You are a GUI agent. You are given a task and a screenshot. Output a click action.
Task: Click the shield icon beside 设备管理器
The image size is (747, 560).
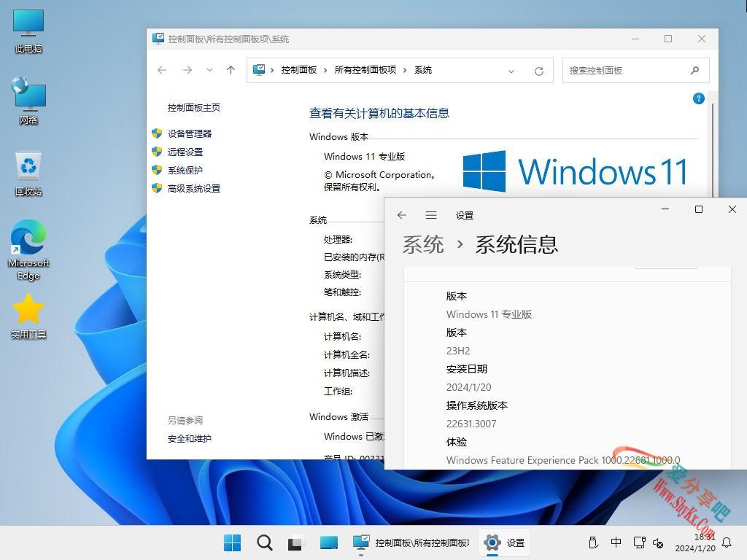(158, 133)
